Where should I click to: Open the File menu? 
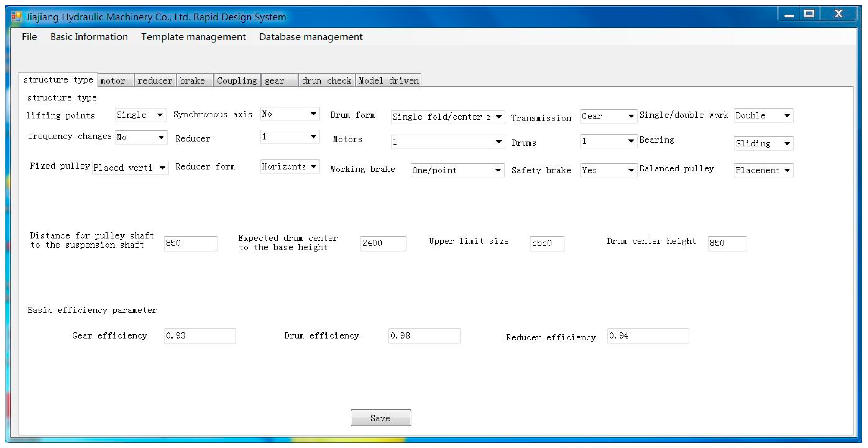(x=29, y=37)
